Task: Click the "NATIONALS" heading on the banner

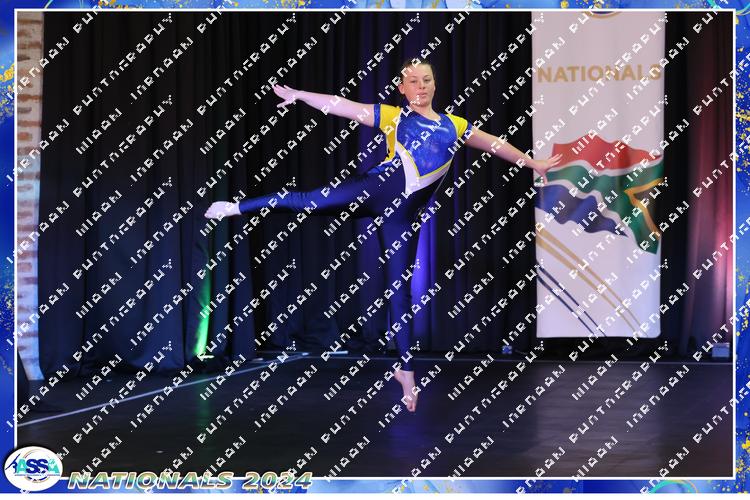Action: pyautogui.click(x=599, y=74)
